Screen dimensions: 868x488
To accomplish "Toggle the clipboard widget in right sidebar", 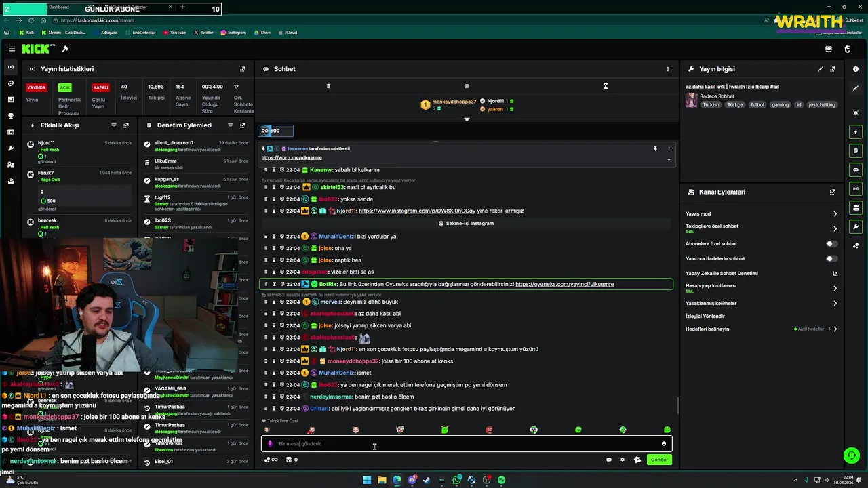I will click(856, 151).
